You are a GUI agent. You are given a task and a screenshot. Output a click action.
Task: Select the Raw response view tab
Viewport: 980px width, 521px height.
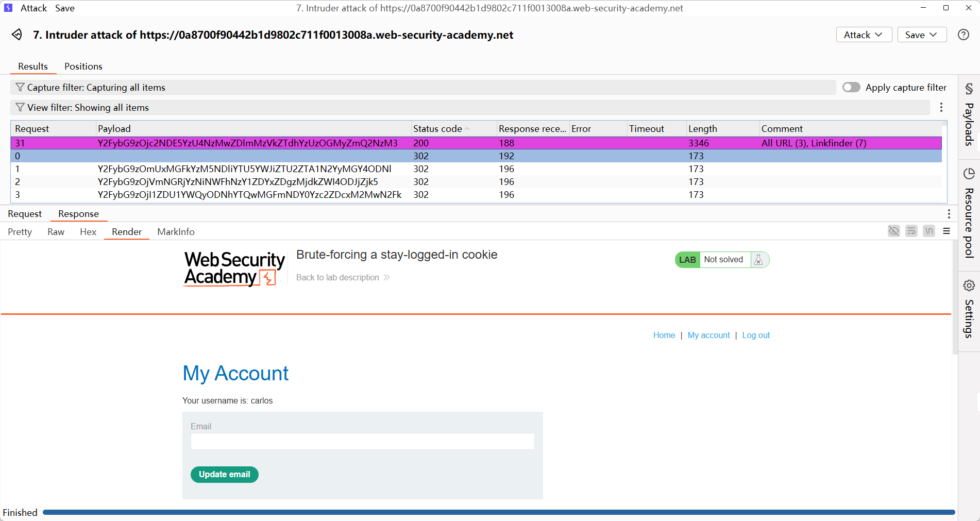56,232
